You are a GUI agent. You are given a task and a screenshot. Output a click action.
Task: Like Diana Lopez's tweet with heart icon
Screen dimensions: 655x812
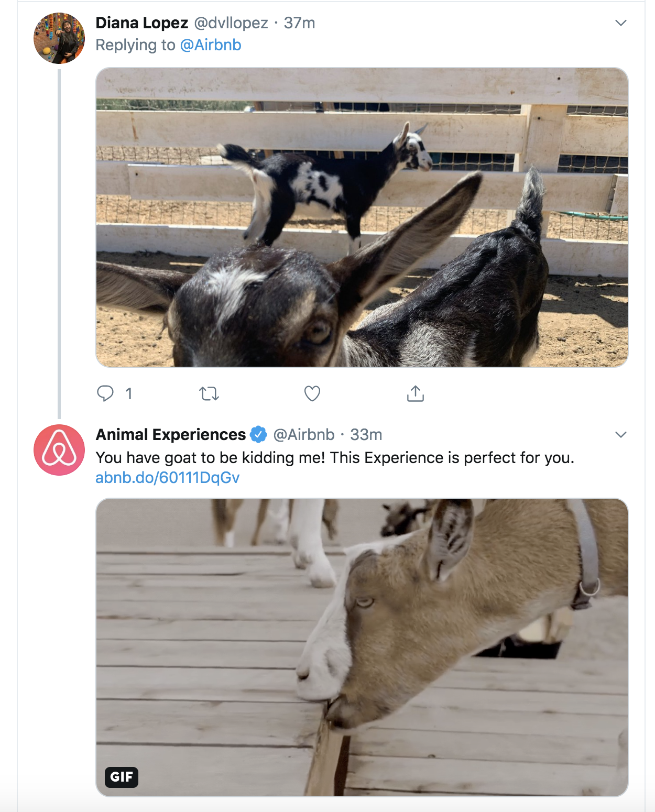pyautogui.click(x=312, y=393)
